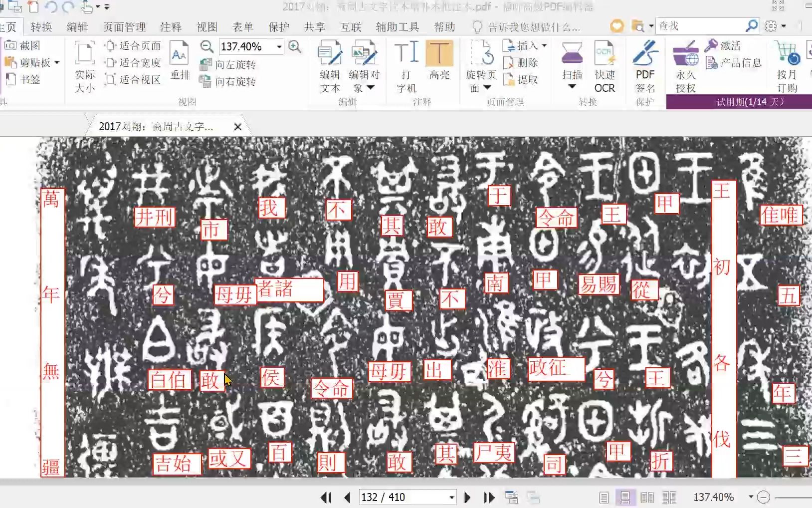Open the Page Management (页面管理) tab
The height and width of the screenshot is (508, 812).
124,27
